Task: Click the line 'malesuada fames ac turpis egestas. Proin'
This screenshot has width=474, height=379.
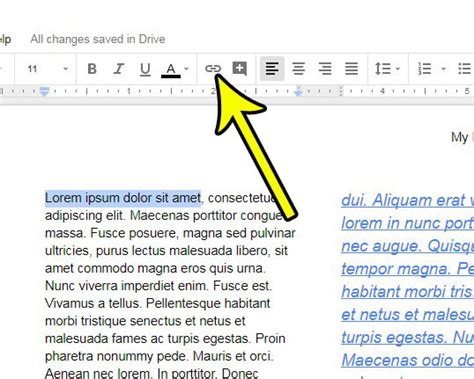Action: (165, 338)
